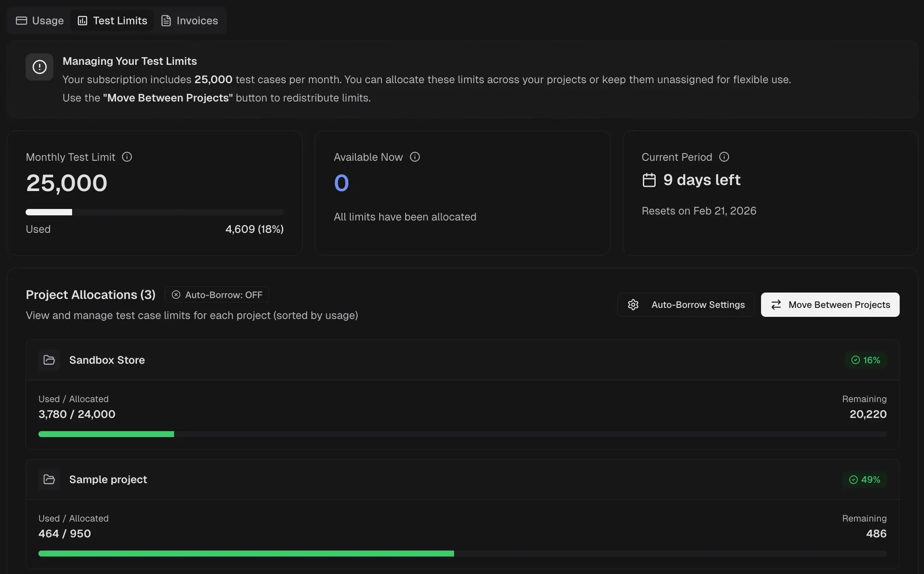924x574 pixels.
Task: Click the Sandbox Store folder icon
Action: (49, 360)
